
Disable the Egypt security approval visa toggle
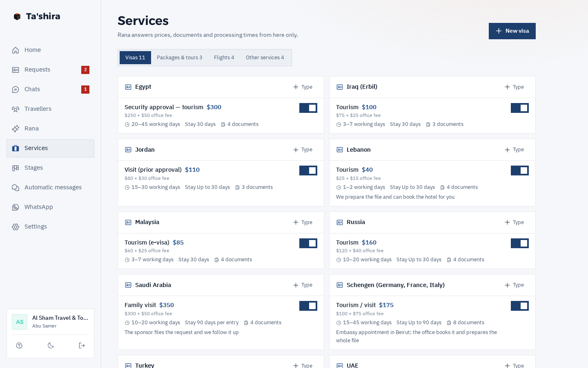pos(308,108)
